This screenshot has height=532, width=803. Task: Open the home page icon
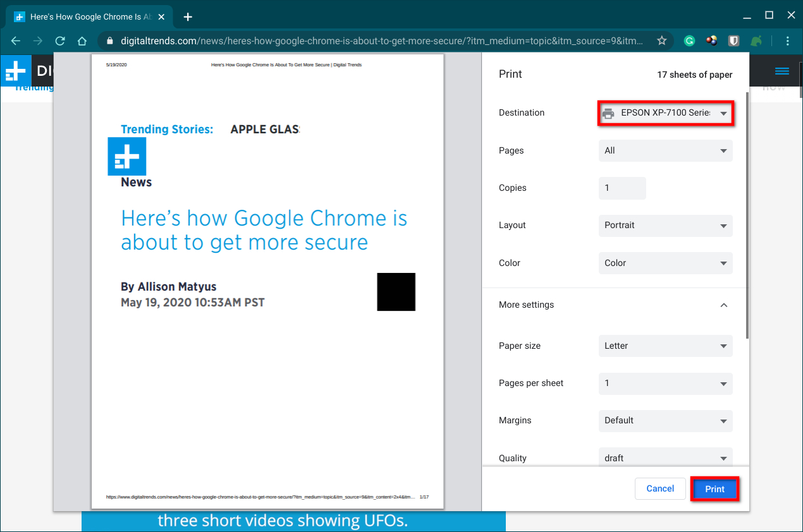[x=82, y=41]
